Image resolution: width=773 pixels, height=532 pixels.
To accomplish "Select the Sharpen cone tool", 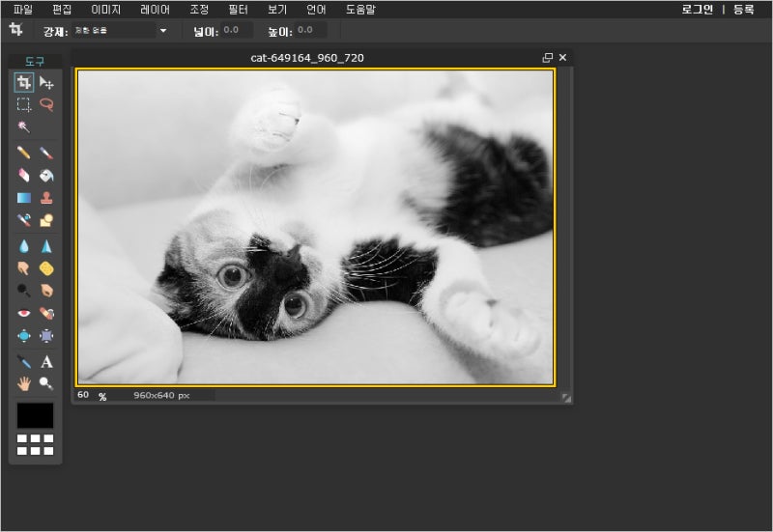I will click(46, 246).
